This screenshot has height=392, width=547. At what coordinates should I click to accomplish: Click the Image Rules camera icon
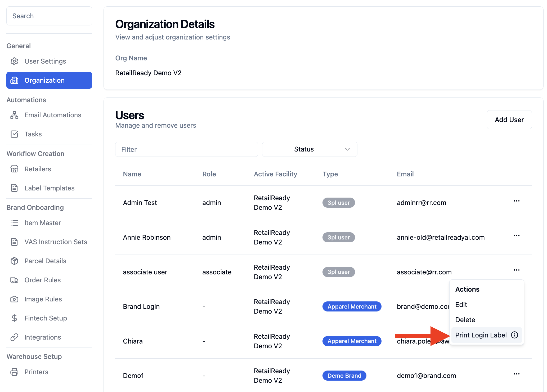[x=14, y=299]
